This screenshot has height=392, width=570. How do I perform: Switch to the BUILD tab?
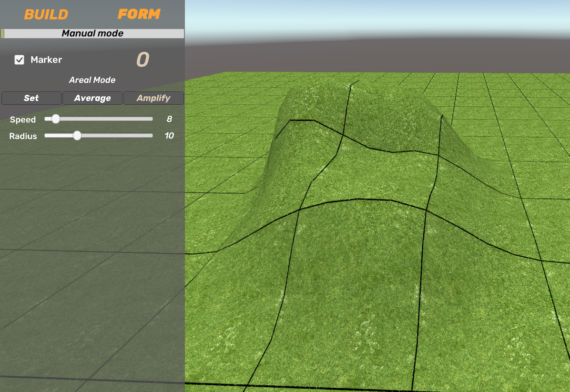pos(46,15)
